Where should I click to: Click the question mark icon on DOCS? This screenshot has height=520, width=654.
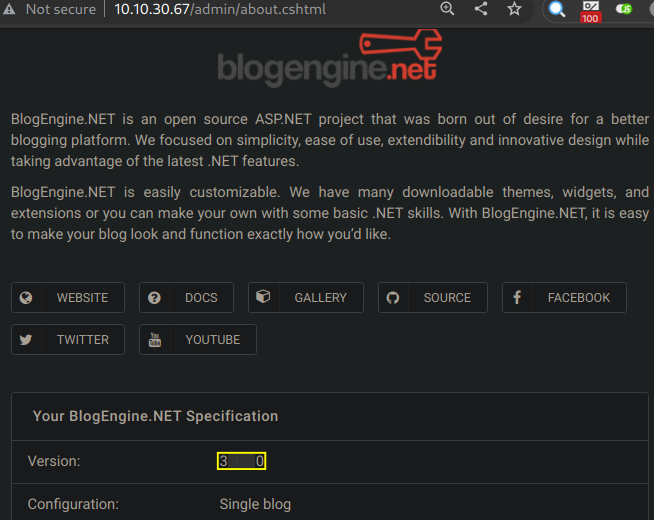point(154,298)
